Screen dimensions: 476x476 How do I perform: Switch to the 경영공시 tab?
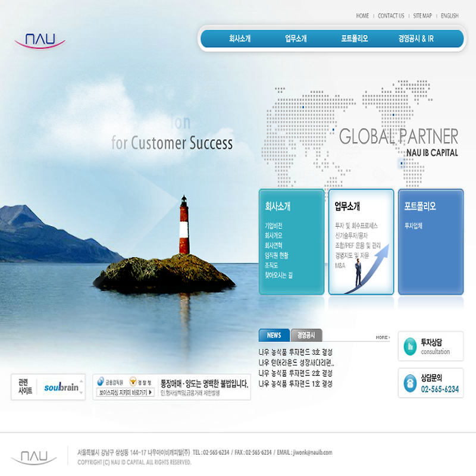click(x=307, y=335)
